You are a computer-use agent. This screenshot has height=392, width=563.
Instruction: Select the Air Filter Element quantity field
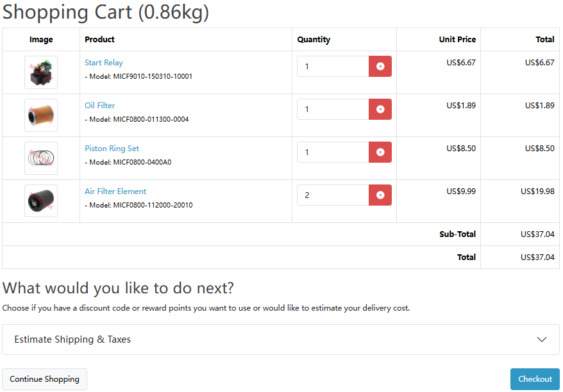pyautogui.click(x=332, y=195)
